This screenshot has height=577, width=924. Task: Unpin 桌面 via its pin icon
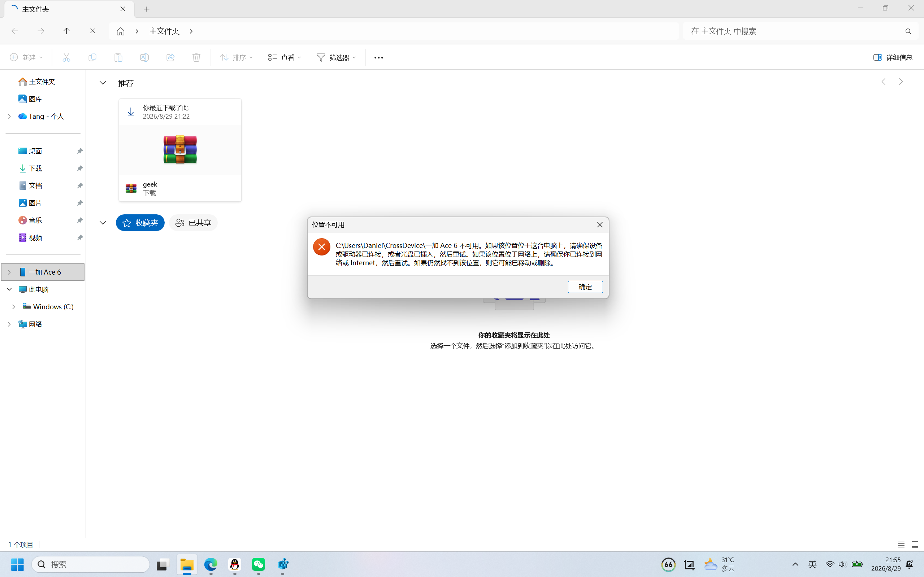[x=80, y=151]
